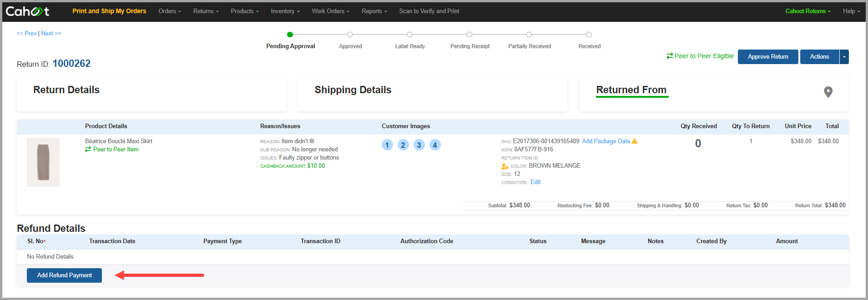868x300 pixels.
Task: Click the Amount column header in Refund Details
Action: (x=787, y=241)
